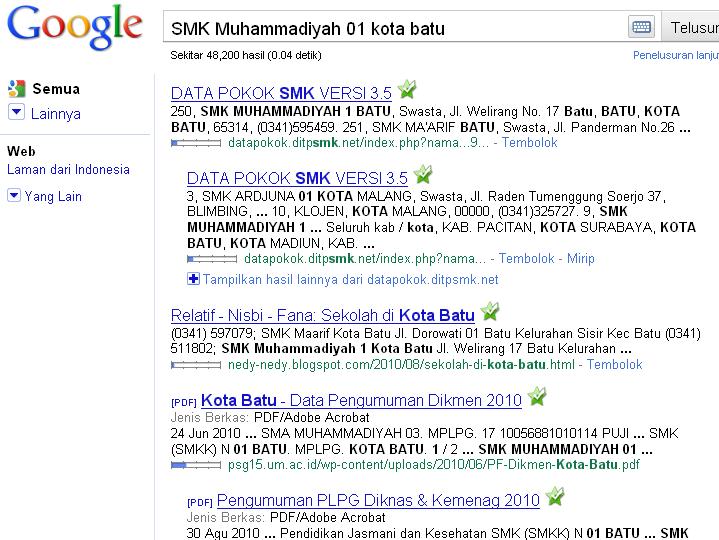
Task: Star the Pengumuman PLPG Diknas & Kemenag result
Action: coord(555,496)
